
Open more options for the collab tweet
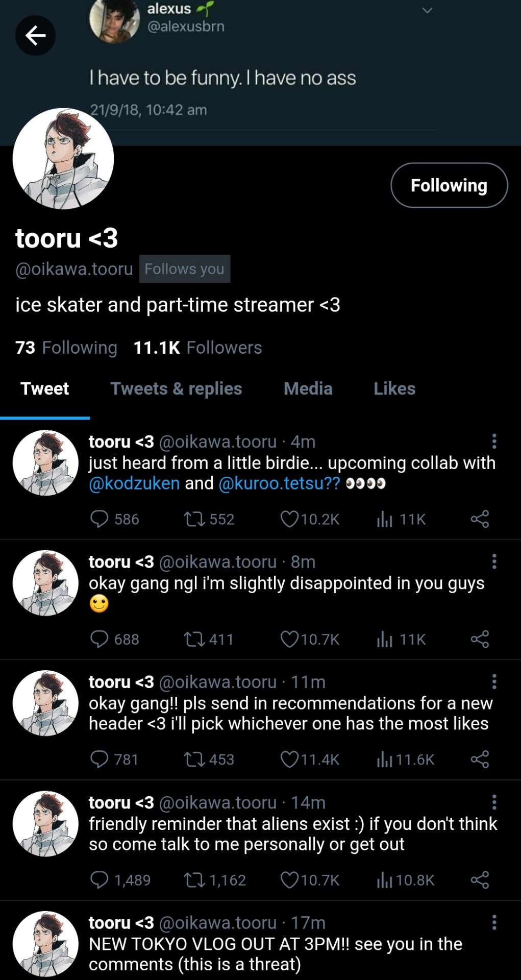494,442
